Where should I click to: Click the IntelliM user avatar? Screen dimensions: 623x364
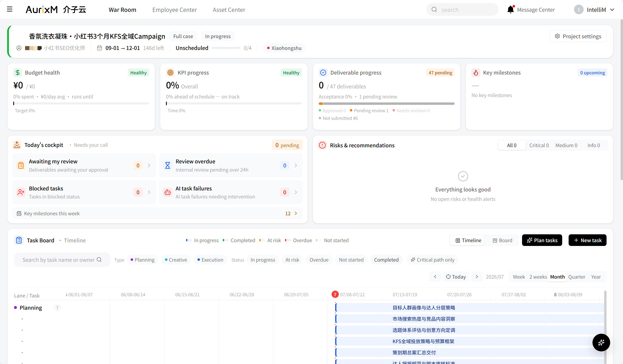point(578,10)
